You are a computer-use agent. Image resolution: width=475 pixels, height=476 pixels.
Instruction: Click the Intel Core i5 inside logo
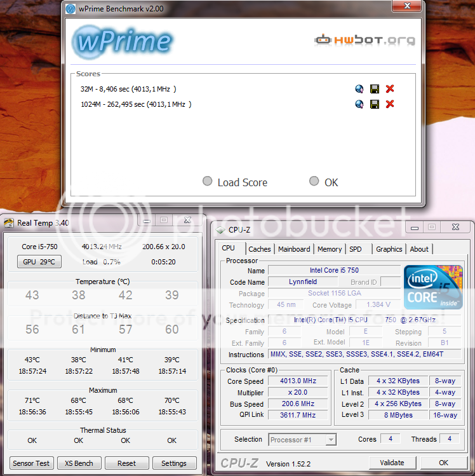point(433,287)
